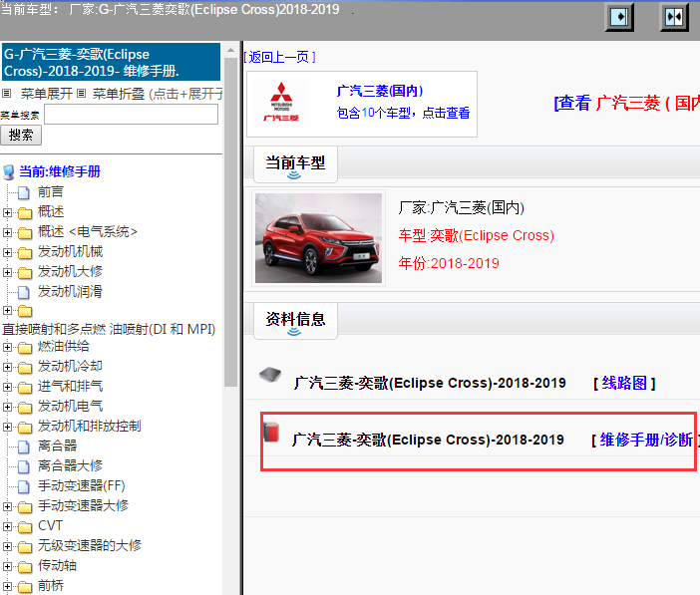Click the red Eclipse Cross car thumbnail

pos(318,238)
